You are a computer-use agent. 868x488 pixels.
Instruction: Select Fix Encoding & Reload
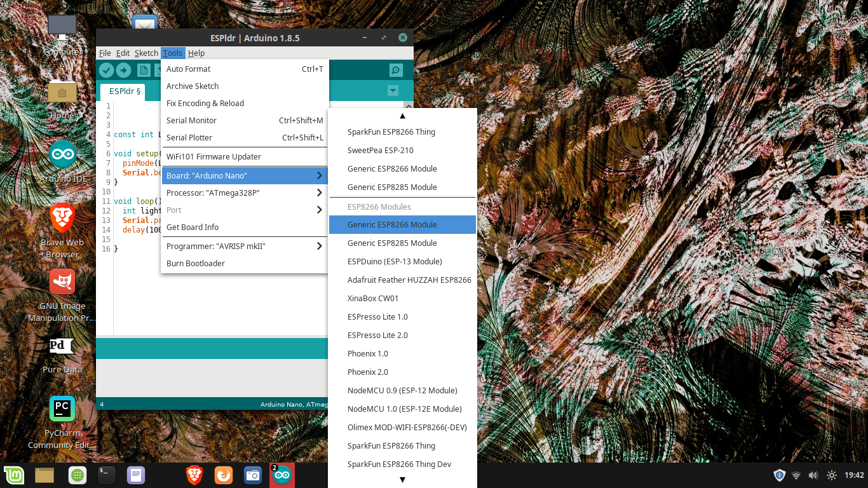pyautogui.click(x=245, y=103)
